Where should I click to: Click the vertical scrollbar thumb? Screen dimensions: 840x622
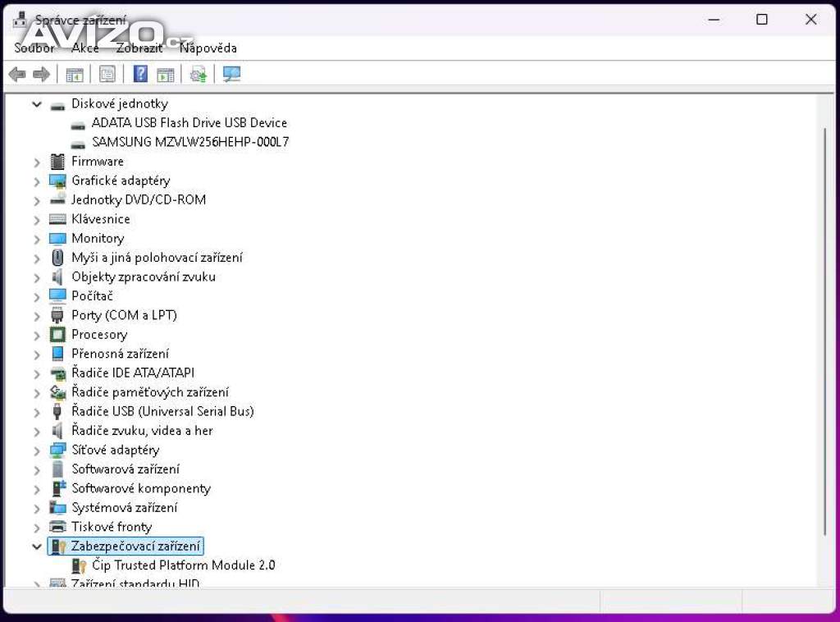825,331
